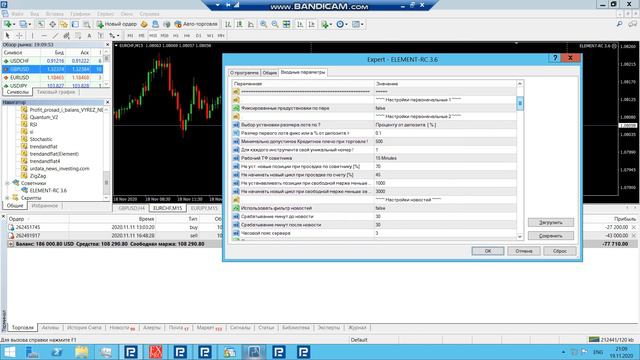The image size is (640, 360).
Task: Switch timeframe to W1
Action: 210,36
